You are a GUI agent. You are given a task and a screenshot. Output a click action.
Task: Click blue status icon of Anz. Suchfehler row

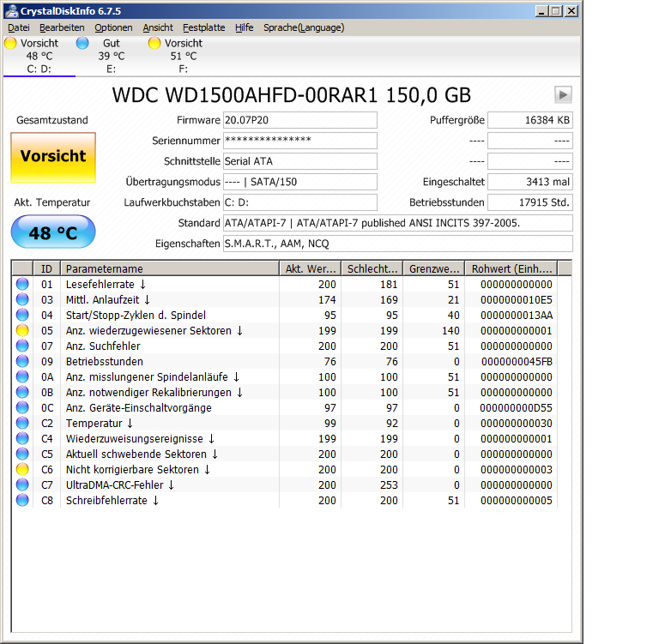coord(22,346)
